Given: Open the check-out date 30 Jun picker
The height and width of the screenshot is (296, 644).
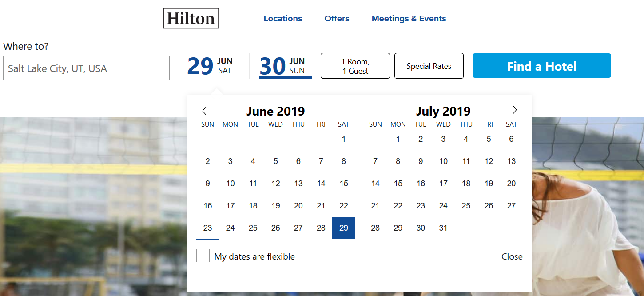Looking at the screenshot, I should (285, 66).
